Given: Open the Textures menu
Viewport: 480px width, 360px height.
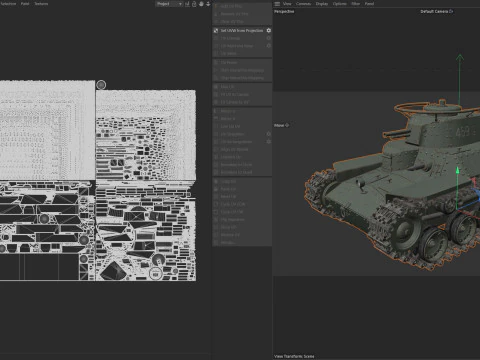Looking at the screenshot, I should point(41,4).
